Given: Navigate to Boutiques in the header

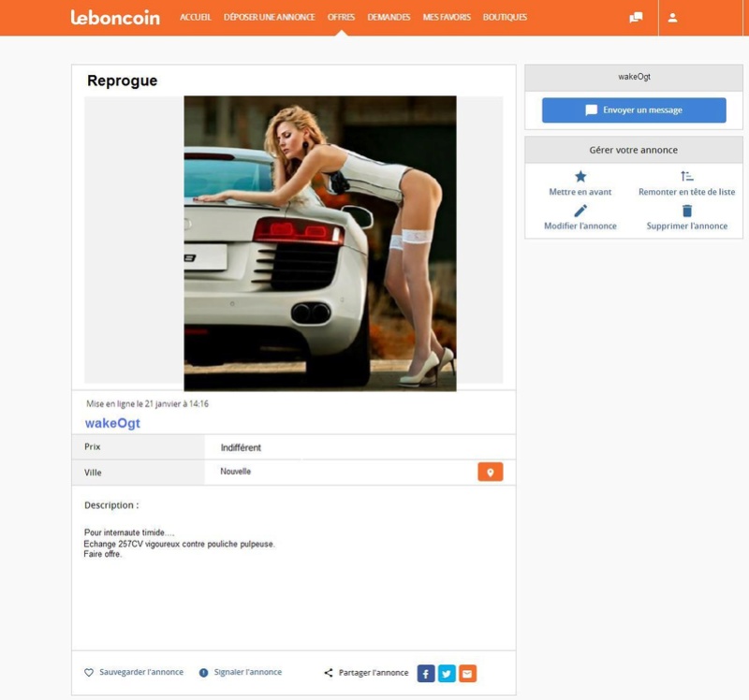Looking at the screenshot, I should pyautogui.click(x=505, y=17).
